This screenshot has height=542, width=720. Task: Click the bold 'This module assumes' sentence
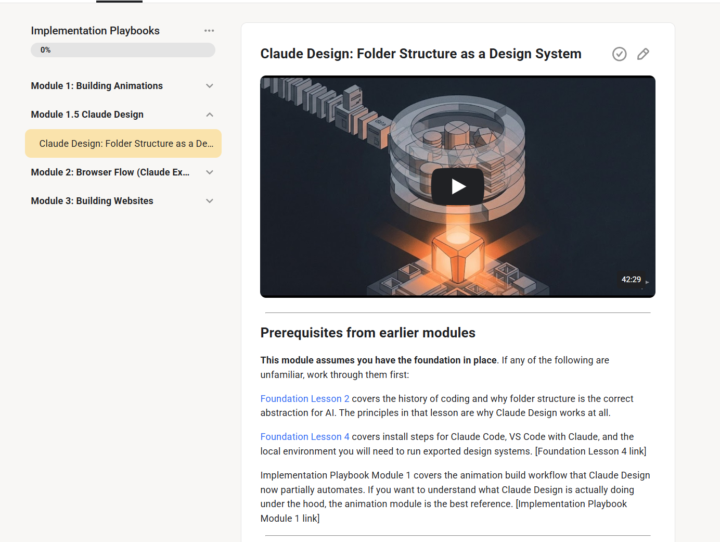tap(378, 360)
